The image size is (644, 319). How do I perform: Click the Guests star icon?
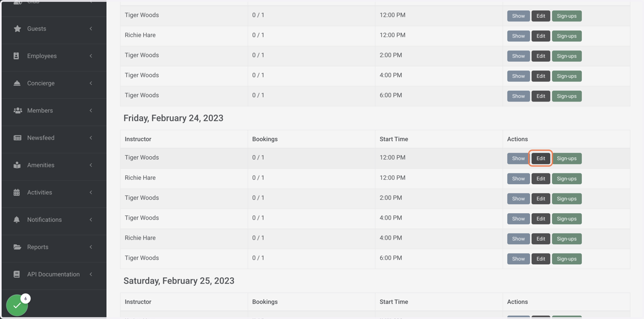click(x=17, y=28)
